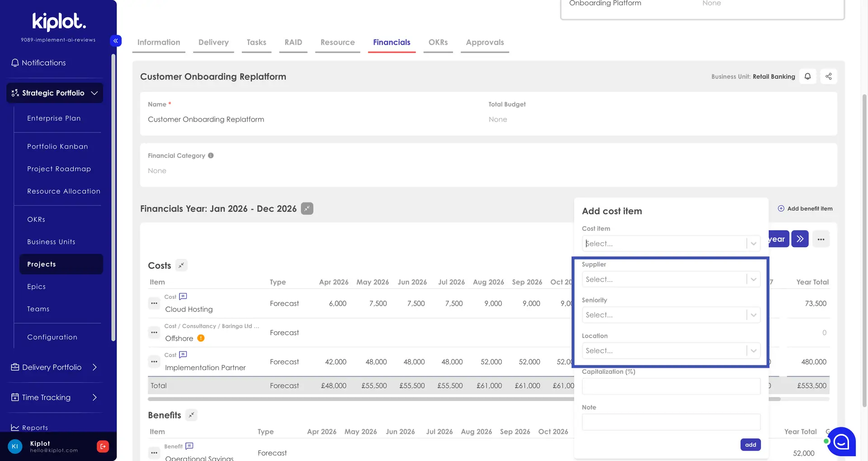Switch to the RAID tab

coord(293,42)
